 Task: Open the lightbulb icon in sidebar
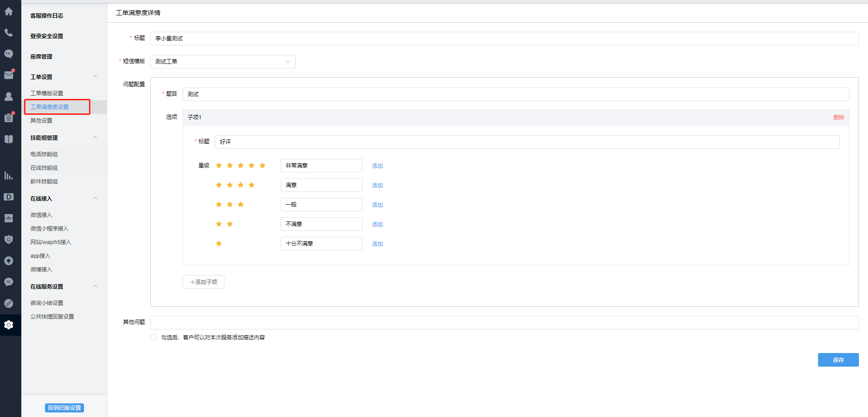tap(9, 261)
